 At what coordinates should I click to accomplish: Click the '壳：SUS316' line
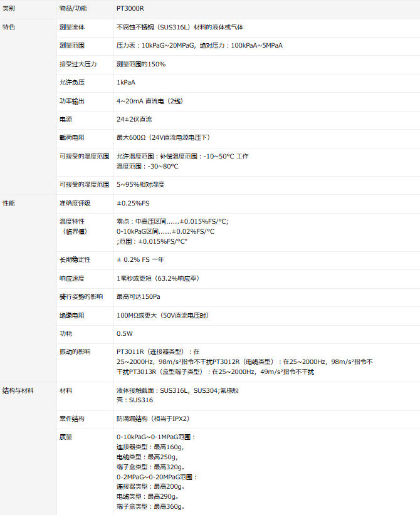135,400
